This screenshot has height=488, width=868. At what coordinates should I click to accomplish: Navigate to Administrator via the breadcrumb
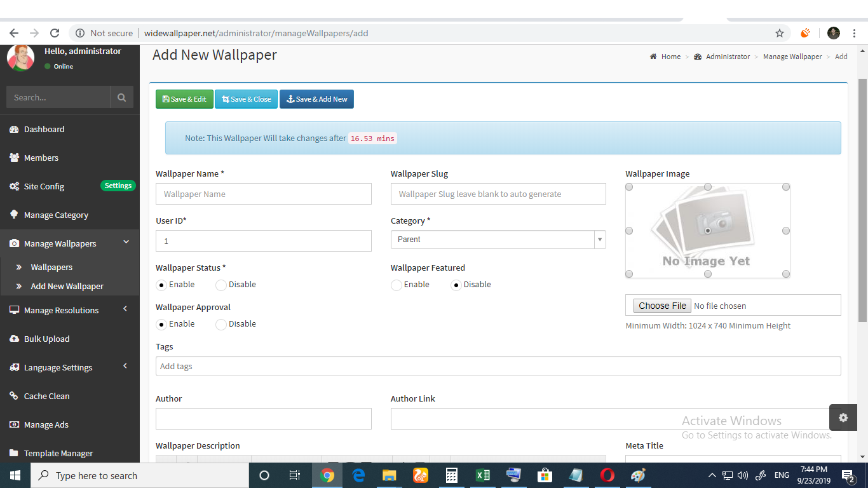click(x=729, y=57)
